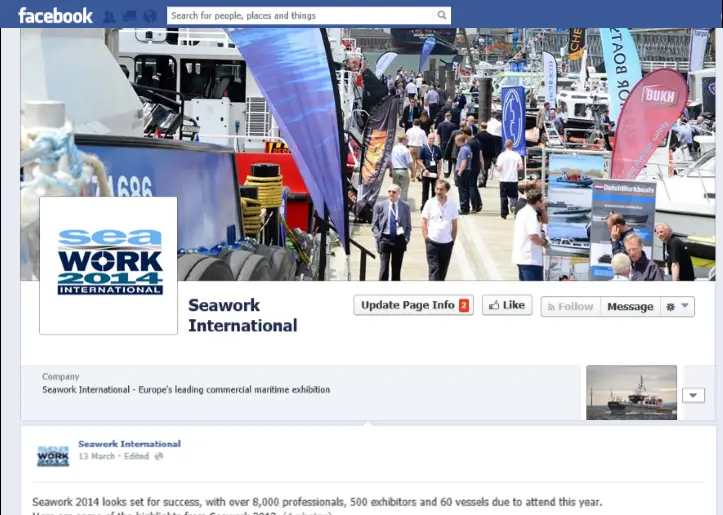Open the messages icon in top bar
This screenshot has height=515, width=723.
129,16
